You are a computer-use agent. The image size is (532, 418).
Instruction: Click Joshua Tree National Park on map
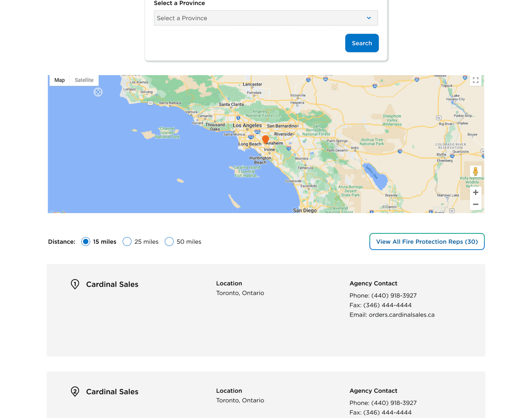(x=371, y=142)
